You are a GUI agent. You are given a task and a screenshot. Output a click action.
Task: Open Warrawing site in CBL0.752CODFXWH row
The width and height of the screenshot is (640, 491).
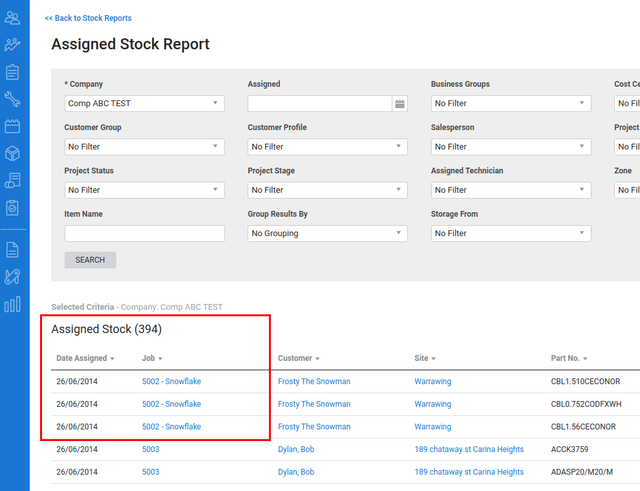[x=433, y=404]
